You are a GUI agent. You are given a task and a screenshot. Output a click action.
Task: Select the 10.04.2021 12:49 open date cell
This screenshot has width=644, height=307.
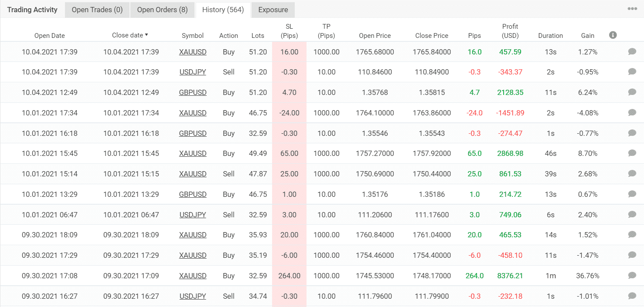50,92
